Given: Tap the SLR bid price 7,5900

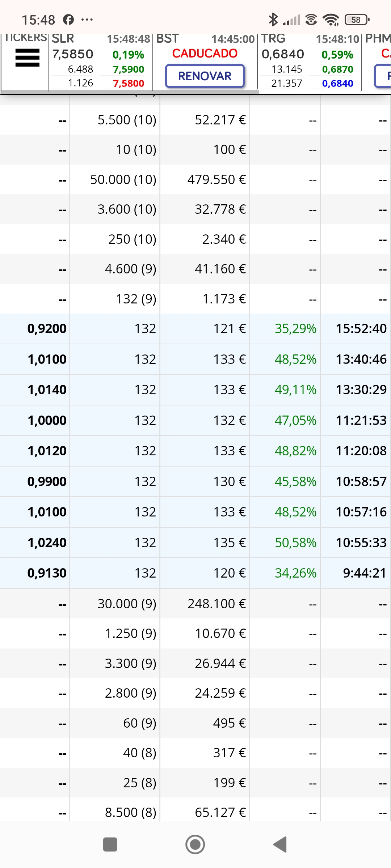Looking at the screenshot, I should pyautogui.click(x=129, y=69).
